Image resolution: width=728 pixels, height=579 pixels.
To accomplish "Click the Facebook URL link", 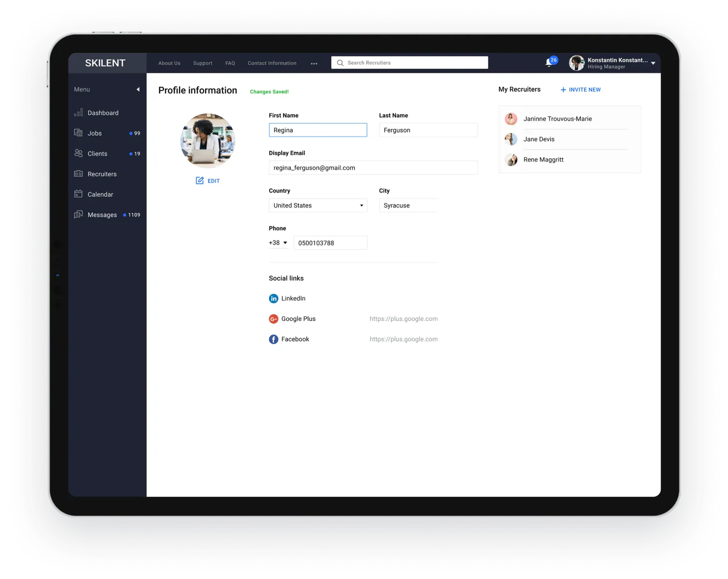I will pos(403,339).
